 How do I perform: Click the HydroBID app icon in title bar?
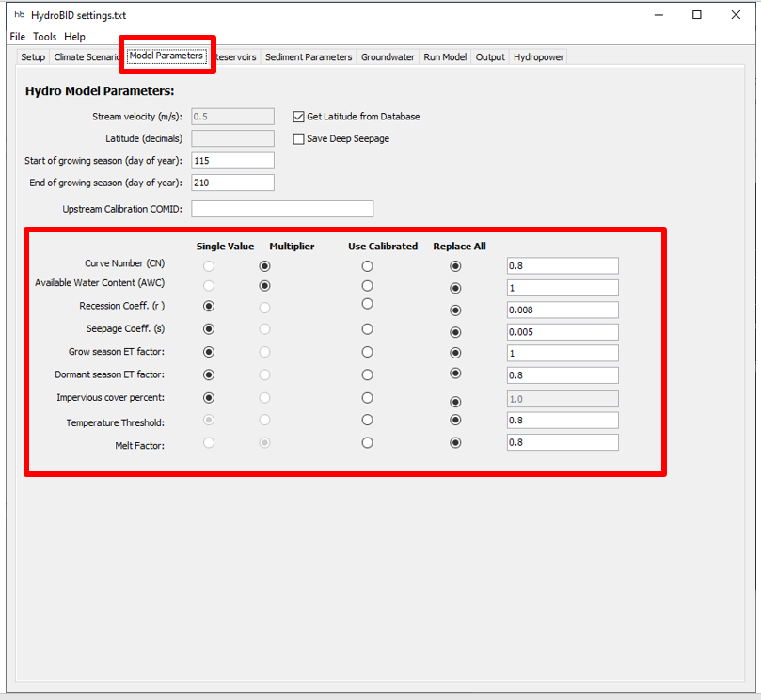click(x=19, y=15)
